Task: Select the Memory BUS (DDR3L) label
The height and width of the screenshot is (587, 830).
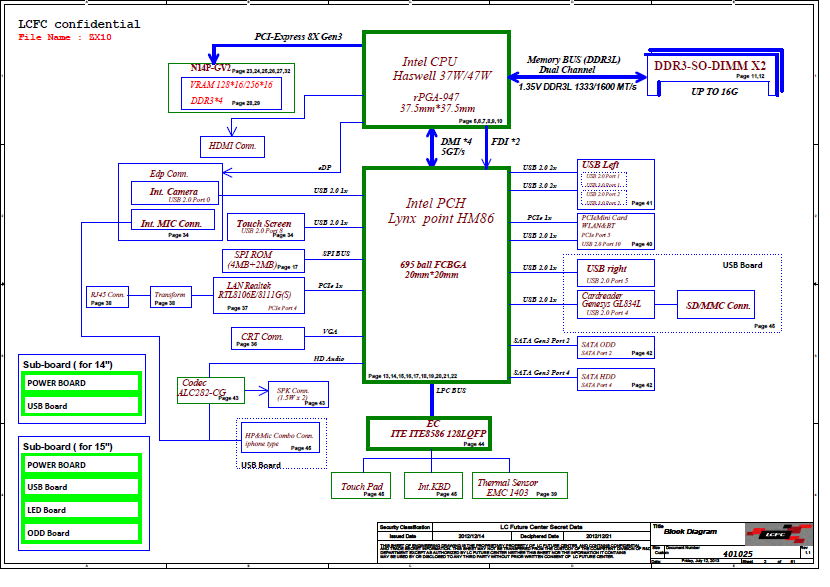Action: pyautogui.click(x=573, y=60)
